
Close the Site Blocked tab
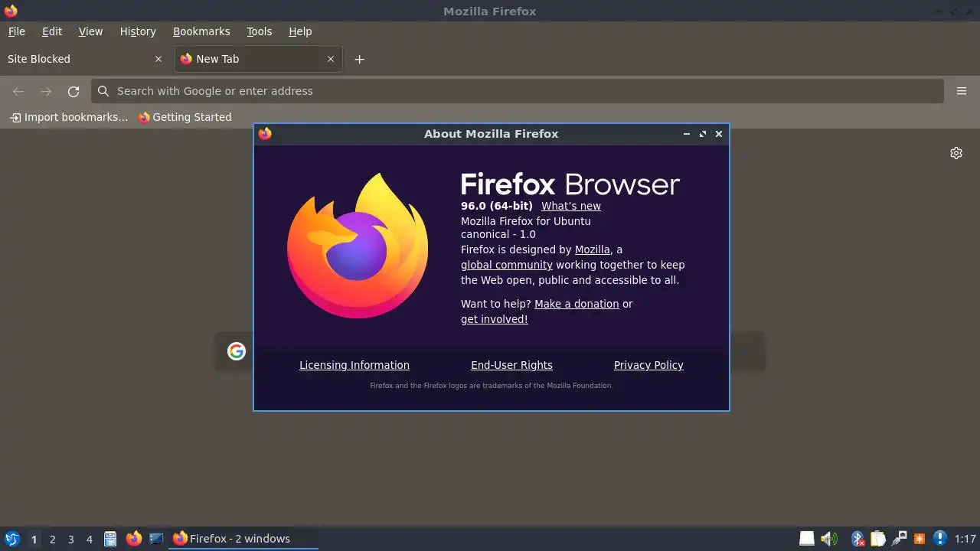pos(158,59)
